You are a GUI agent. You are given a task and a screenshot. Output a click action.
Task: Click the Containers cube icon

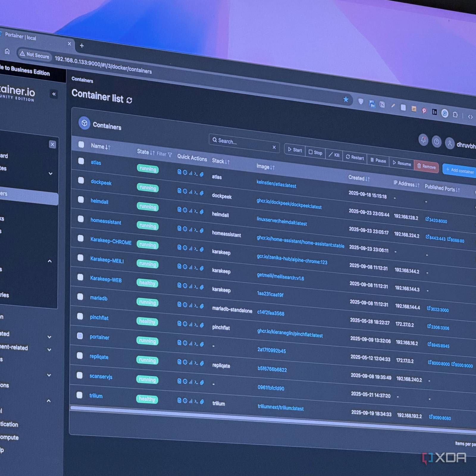[x=84, y=123]
